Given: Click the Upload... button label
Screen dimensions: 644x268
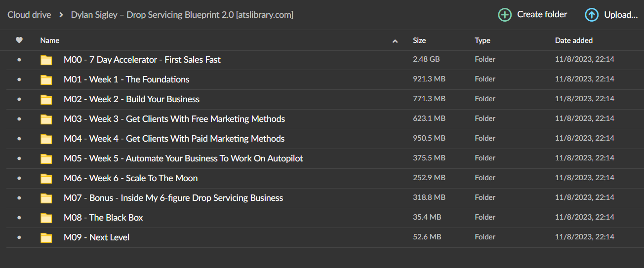Looking at the screenshot, I should point(621,15).
